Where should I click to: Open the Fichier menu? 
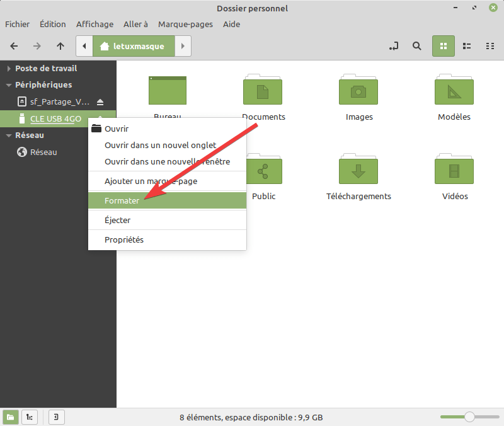click(18, 25)
